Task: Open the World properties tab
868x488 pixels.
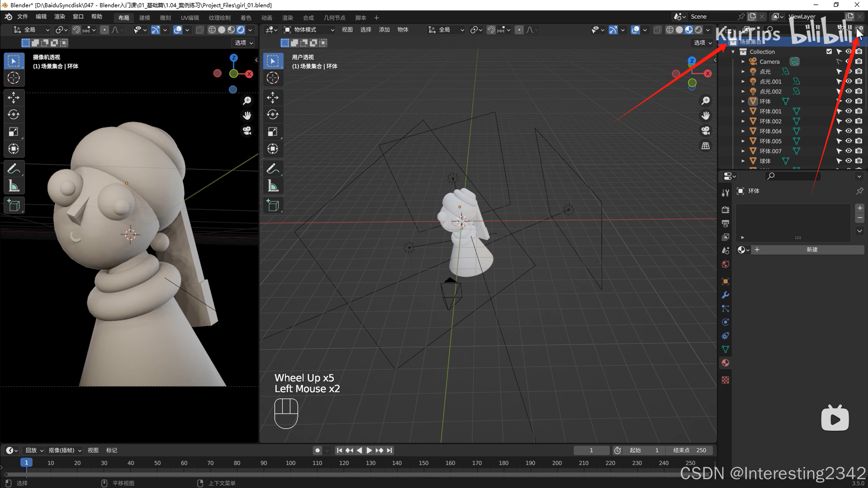Action: coord(725,264)
